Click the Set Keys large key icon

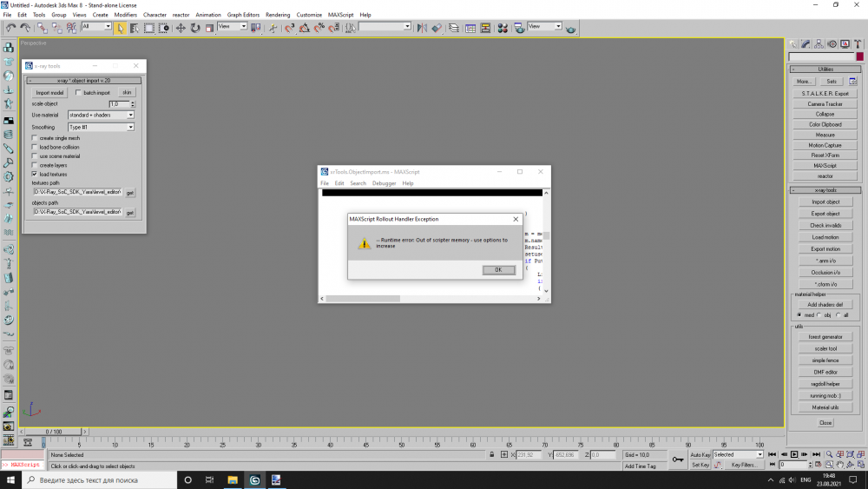(x=678, y=459)
